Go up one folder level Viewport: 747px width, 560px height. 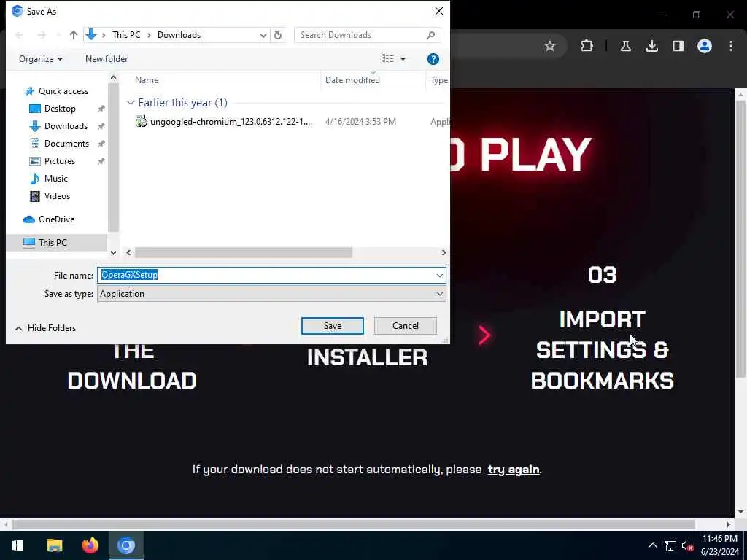click(74, 35)
